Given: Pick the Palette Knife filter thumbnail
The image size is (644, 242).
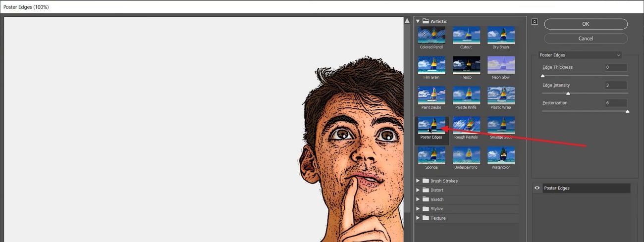Looking at the screenshot, I should [x=466, y=96].
